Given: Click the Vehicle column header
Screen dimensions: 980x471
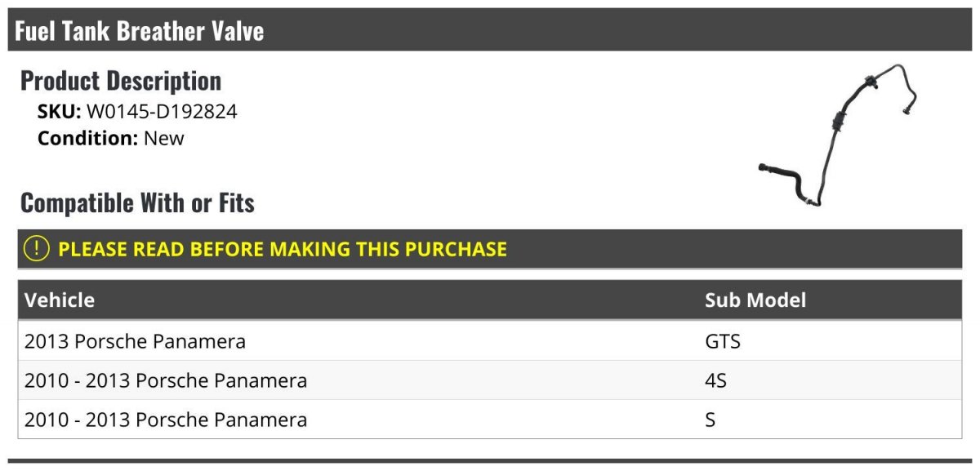Looking at the screenshot, I should (60, 300).
